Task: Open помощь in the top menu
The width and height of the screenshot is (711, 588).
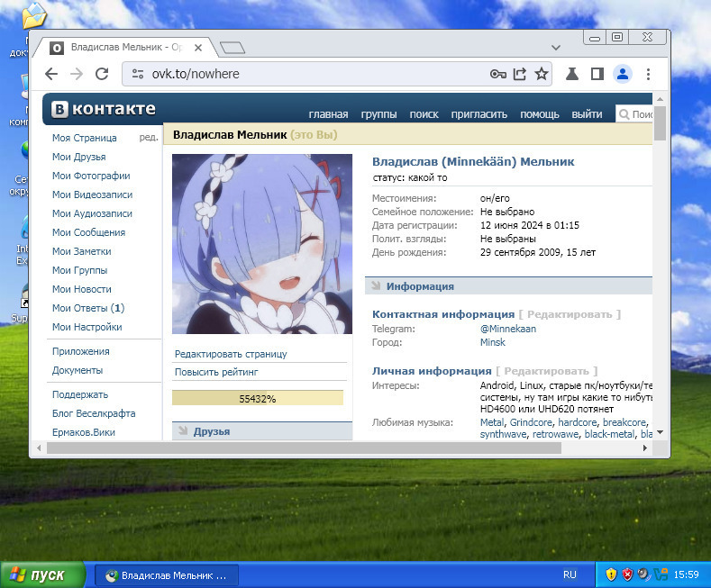Action: 539,114
